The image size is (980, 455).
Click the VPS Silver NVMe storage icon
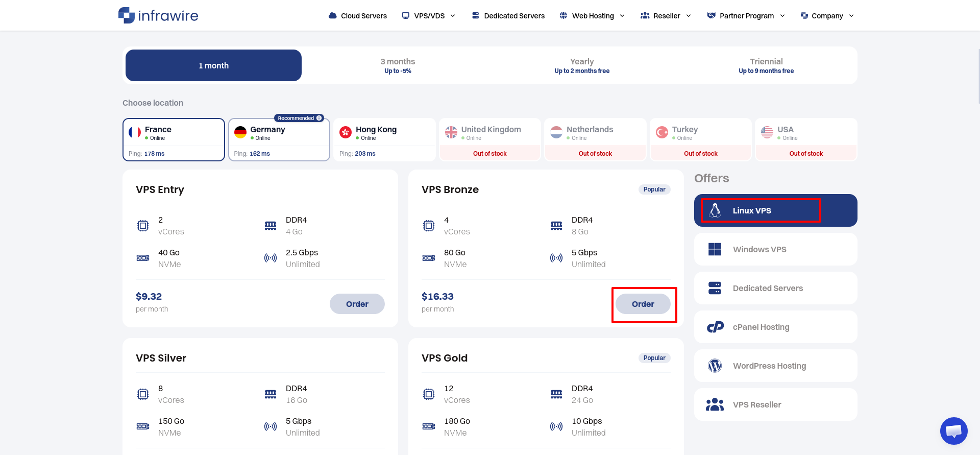(143, 426)
